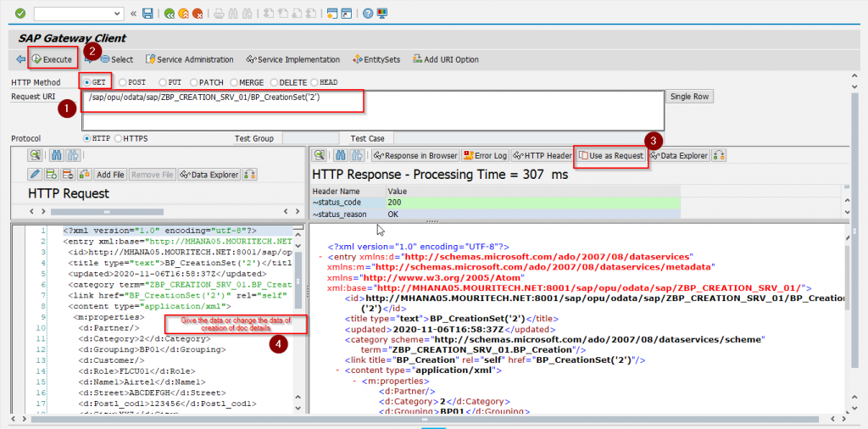Viewport: 868px width, 429px height.
Task: Click the Add File button
Action: (110, 175)
